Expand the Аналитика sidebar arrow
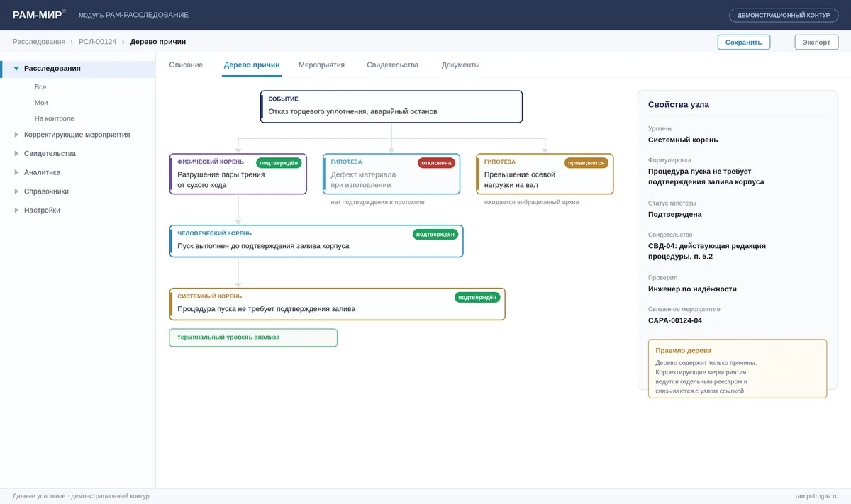The height and width of the screenshot is (504, 851). (16, 172)
